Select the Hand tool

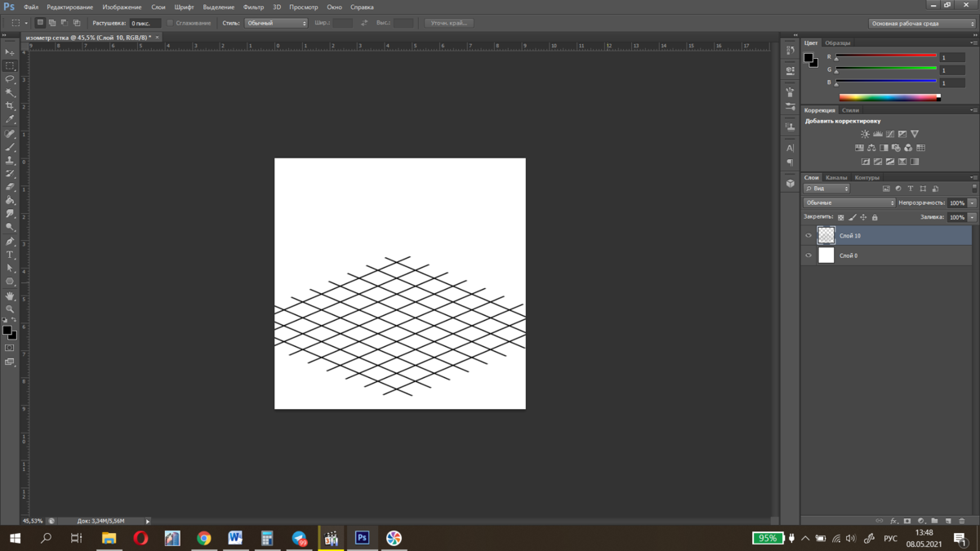[x=10, y=296]
